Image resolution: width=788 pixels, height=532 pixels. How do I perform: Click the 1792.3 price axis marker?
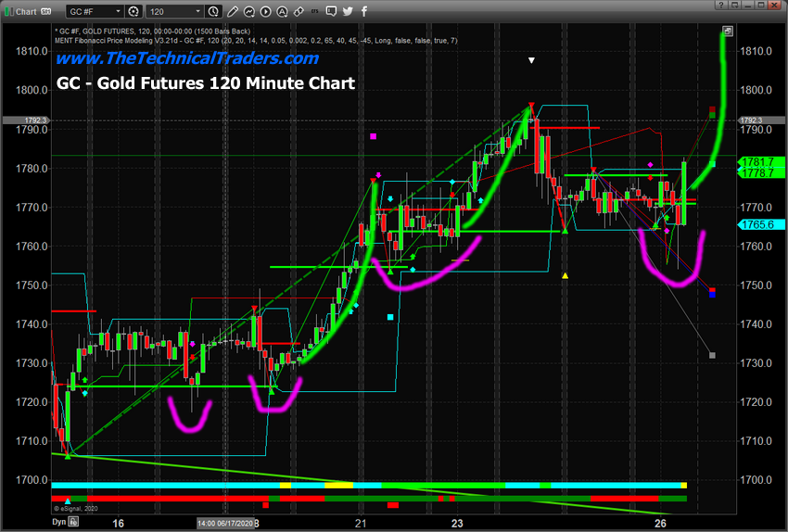753,120
